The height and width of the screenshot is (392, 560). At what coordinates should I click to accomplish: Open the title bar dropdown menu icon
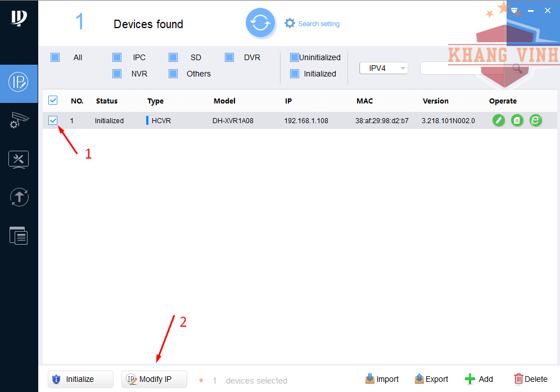[x=514, y=10]
